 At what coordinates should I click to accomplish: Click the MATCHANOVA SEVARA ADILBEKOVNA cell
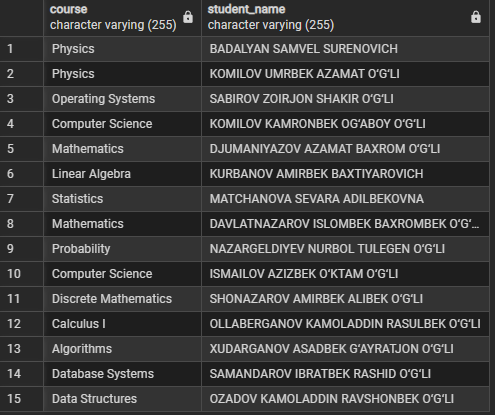pyautogui.click(x=345, y=199)
